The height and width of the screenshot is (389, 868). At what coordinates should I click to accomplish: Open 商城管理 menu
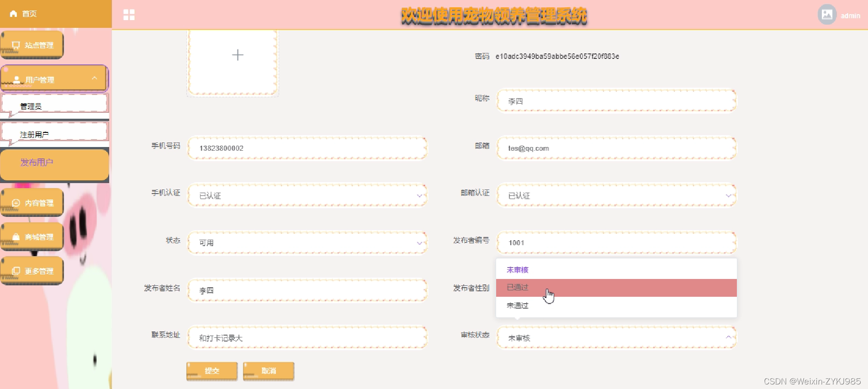click(x=32, y=237)
